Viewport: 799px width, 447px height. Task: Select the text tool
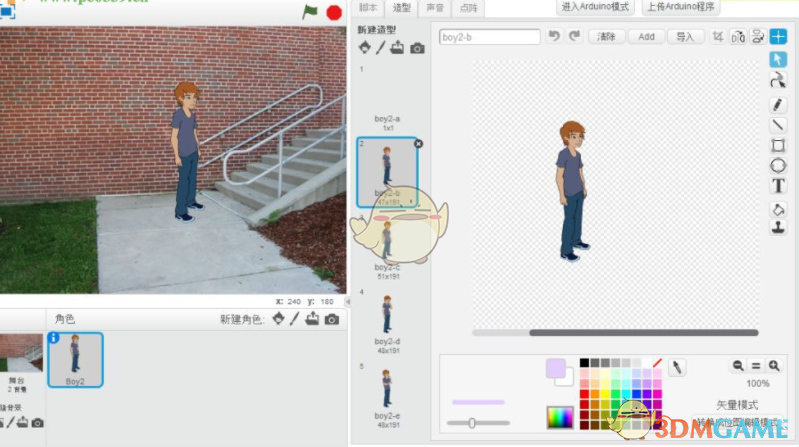(778, 186)
